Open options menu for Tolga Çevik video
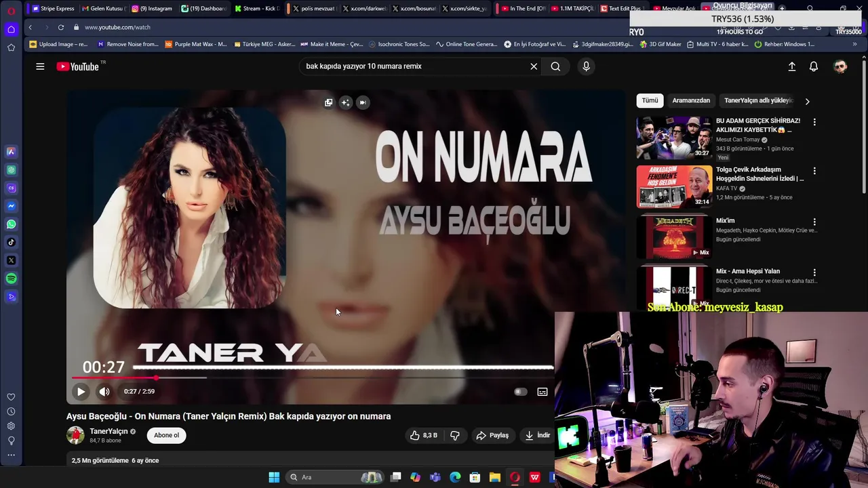 [814, 171]
